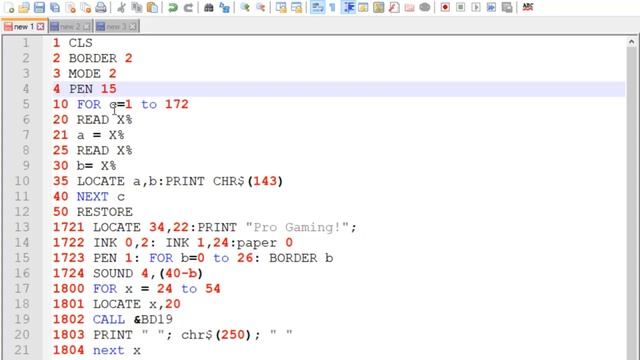Click the '50 RESTORE' line
Viewport: 640px width, 360px height.
coord(93,212)
